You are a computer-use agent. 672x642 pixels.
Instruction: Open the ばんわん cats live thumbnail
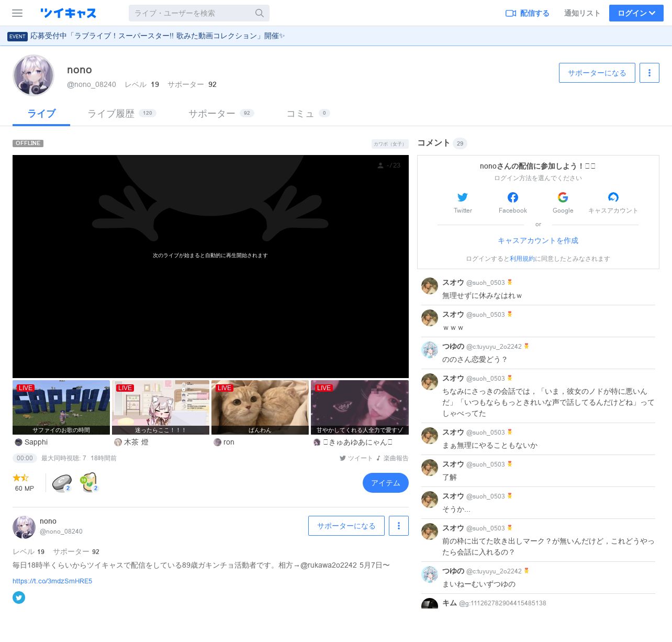coord(260,407)
